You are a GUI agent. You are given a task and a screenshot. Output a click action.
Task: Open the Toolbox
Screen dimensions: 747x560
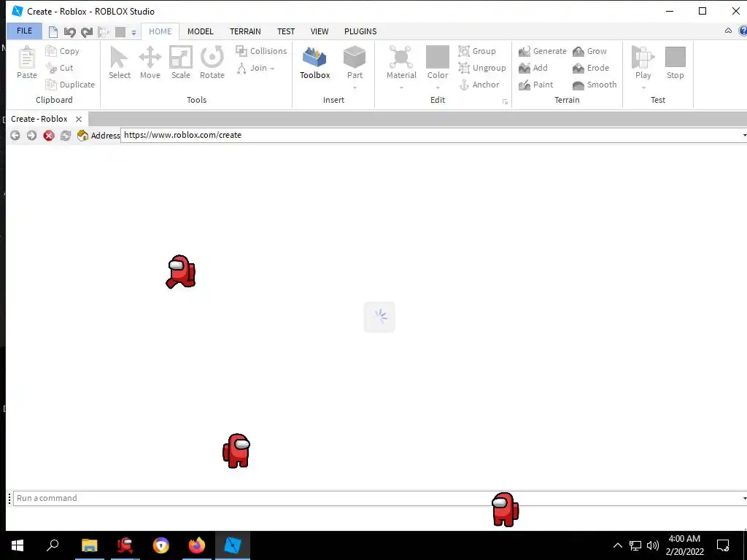[x=314, y=63]
